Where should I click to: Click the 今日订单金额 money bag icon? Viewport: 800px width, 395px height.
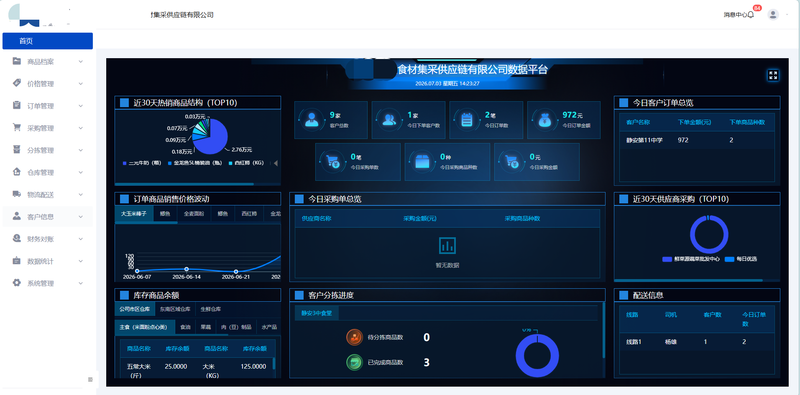click(x=544, y=119)
